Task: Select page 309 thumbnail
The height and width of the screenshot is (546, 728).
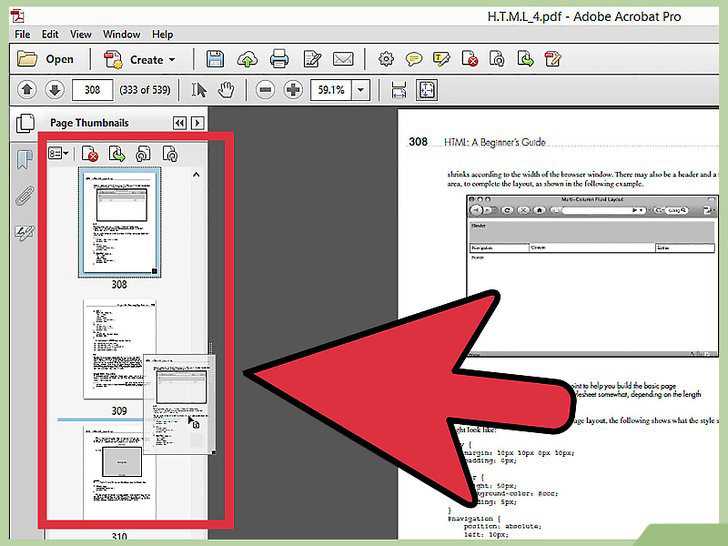Action: (x=119, y=349)
